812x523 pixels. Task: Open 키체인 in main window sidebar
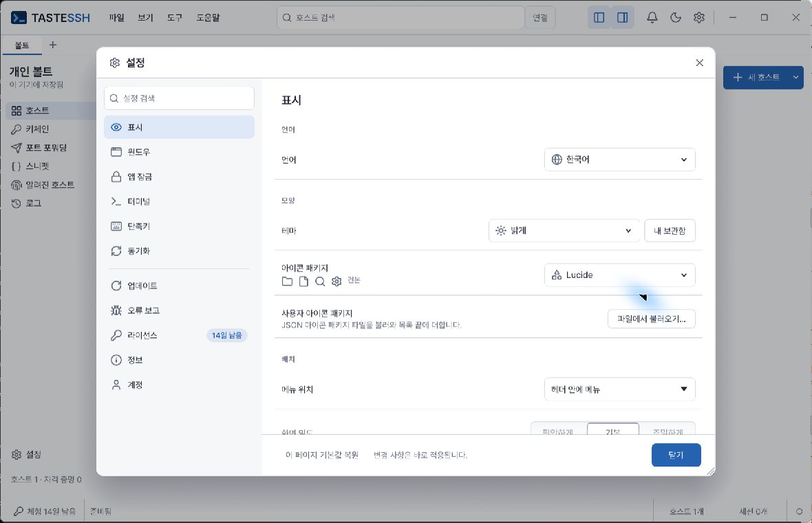click(x=50, y=129)
